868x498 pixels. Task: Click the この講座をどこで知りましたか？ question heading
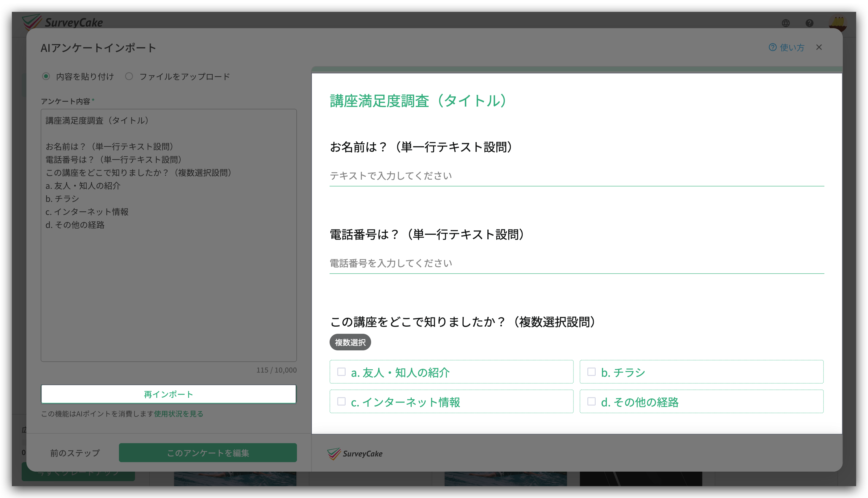[463, 322]
